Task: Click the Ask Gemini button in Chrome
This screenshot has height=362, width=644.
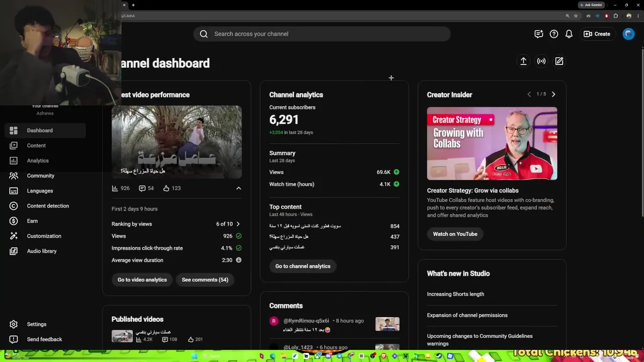Action: coord(591,5)
